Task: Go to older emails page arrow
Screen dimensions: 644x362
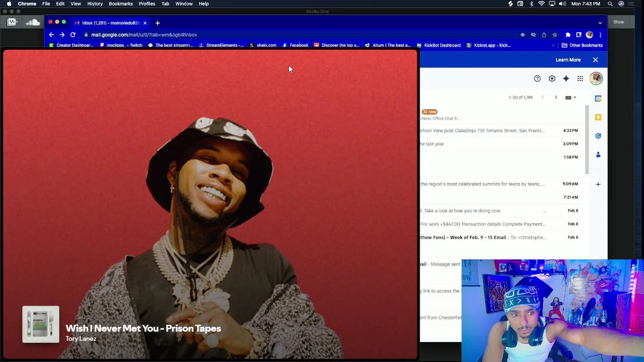Action: (x=556, y=98)
